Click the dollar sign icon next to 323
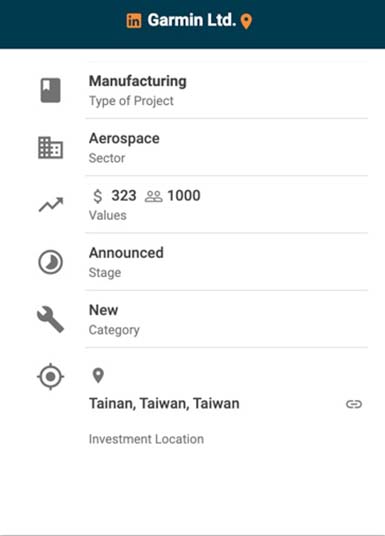The height and width of the screenshot is (536, 385). pyautogui.click(x=97, y=196)
